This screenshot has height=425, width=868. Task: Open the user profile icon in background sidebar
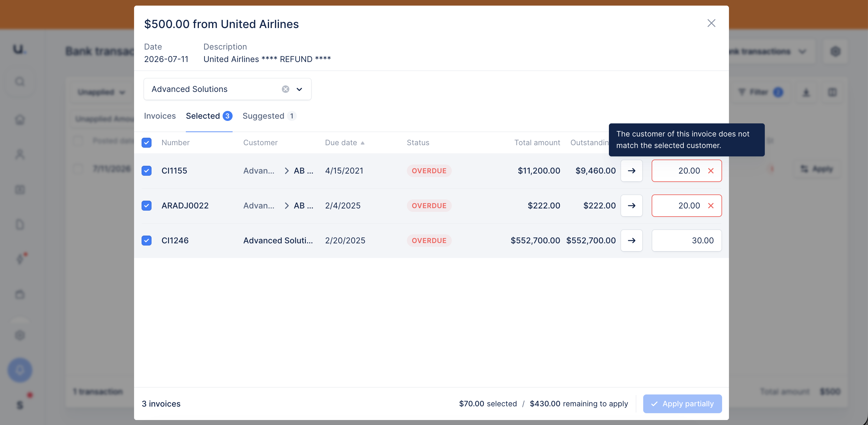pos(20,155)
